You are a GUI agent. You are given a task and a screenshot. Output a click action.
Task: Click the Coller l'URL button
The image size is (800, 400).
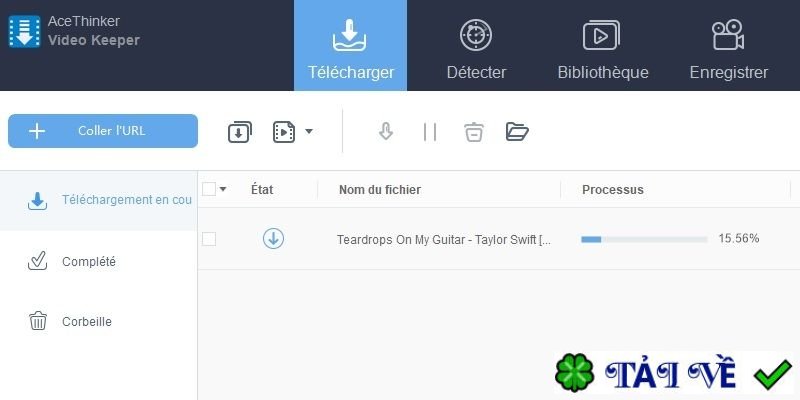point(103,131)
